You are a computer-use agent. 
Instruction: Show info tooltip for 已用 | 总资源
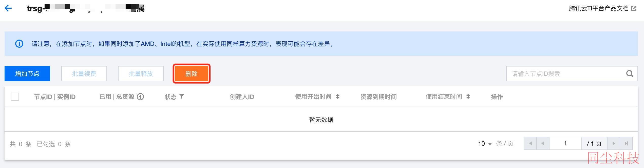point(140,97)
